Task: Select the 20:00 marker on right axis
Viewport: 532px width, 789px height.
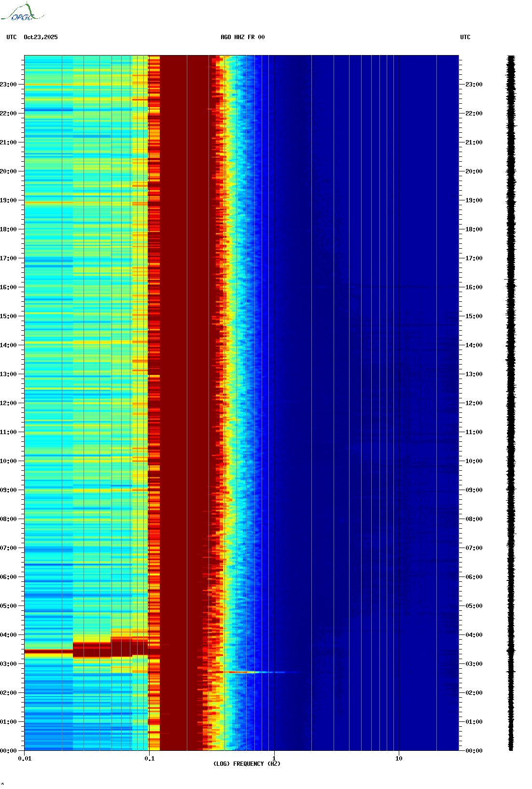Action: click(474, 171)
